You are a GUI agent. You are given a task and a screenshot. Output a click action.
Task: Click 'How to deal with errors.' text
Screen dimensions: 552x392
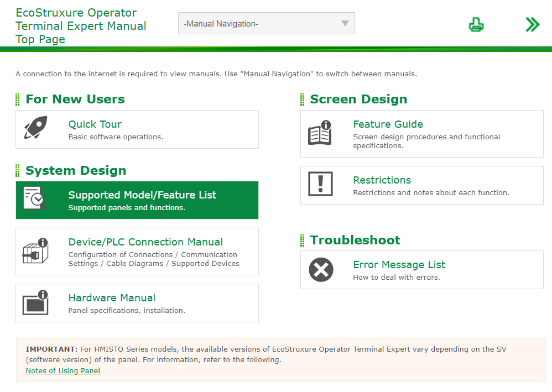pos(397,278)
